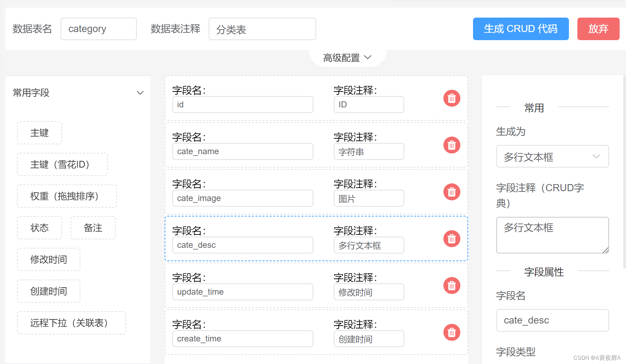Image resolution: width=626 pixels, height=364 pixels.
Task: Delete the id field row
Action: pyautogui.click(x=452, y=99)
